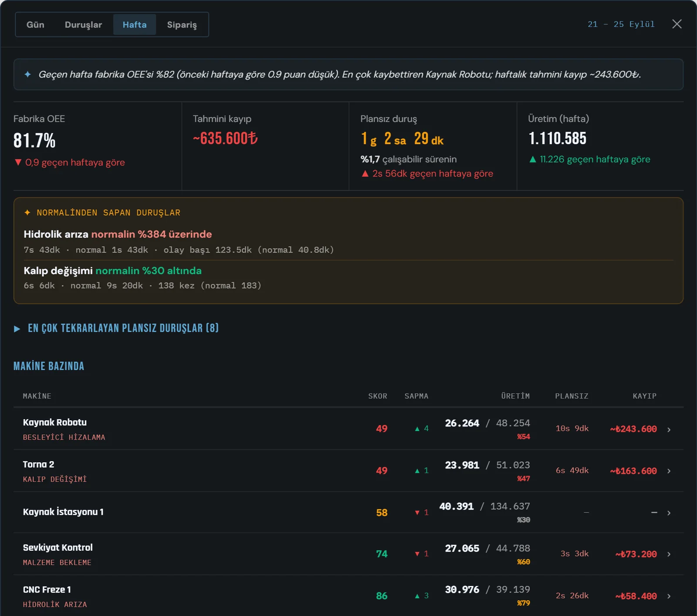
Task: Click the Kalıp değişimi anomaly entry
Action: [x=348, y=278]
